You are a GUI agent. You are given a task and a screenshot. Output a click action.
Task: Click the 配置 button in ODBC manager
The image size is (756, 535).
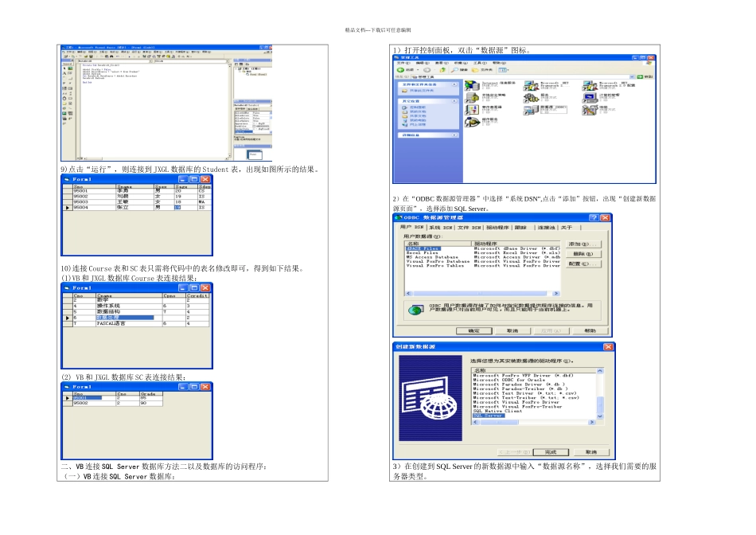pos(583,264)
